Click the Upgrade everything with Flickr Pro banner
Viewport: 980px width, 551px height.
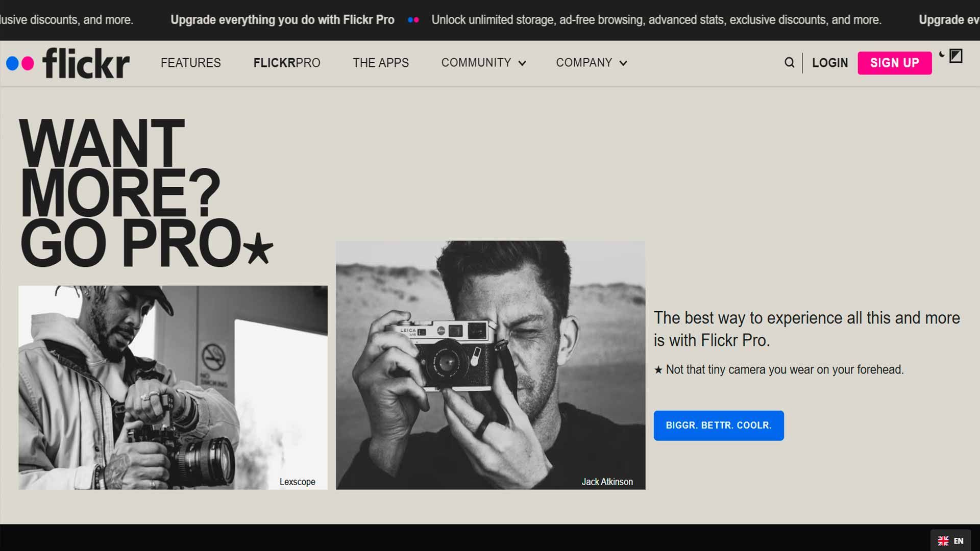pos(282,20)
